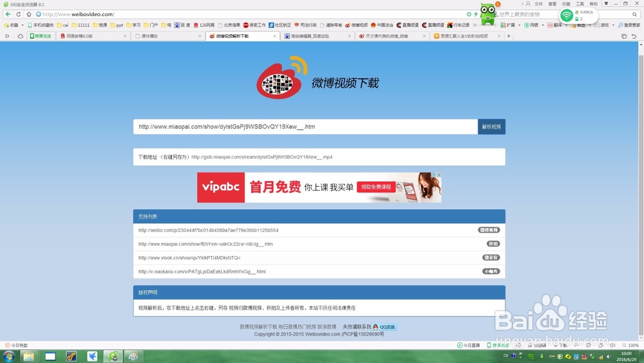644x363 pixels.
Task: Click the user account icon in title bar
Action: coord(528,4)
